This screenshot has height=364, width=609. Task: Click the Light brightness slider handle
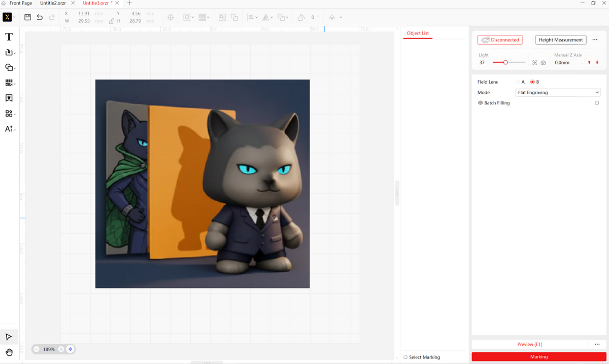pos(505,62)
